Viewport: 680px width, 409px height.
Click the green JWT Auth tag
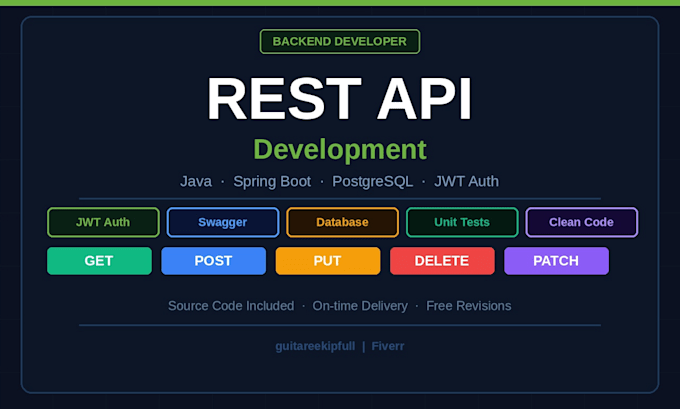103,222
